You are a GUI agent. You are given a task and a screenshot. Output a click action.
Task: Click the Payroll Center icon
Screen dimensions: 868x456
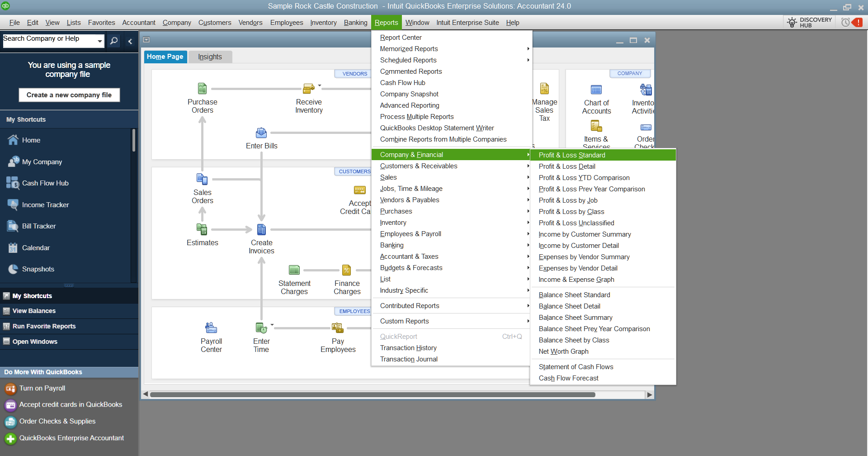click(211, 328)
